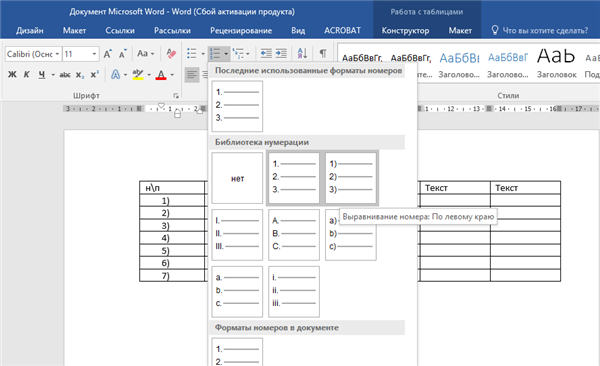600x366 pixels.
Task: Click the lightbulb Tell Me icon
Action: 495,30
